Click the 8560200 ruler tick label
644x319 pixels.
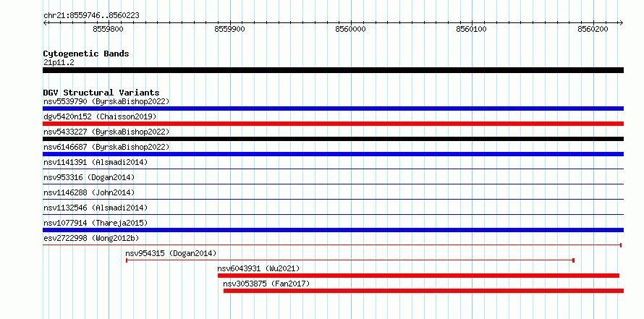[593, 29]
